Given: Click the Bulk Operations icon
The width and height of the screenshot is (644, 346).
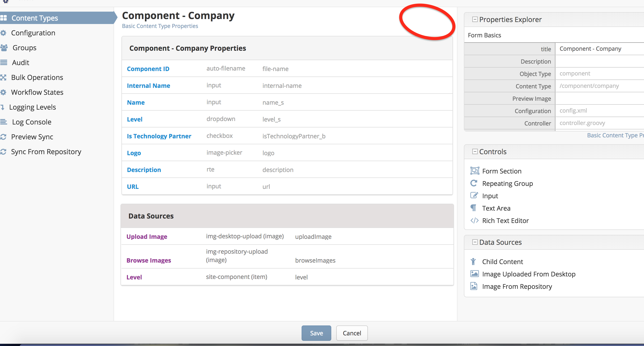Looking at the screenshot, I should [3, 77].
